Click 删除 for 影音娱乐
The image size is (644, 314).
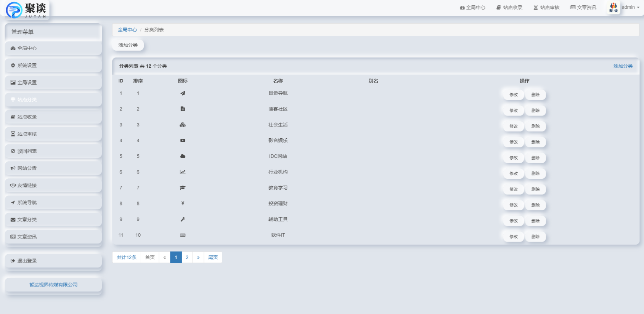[x=535, y=142]
